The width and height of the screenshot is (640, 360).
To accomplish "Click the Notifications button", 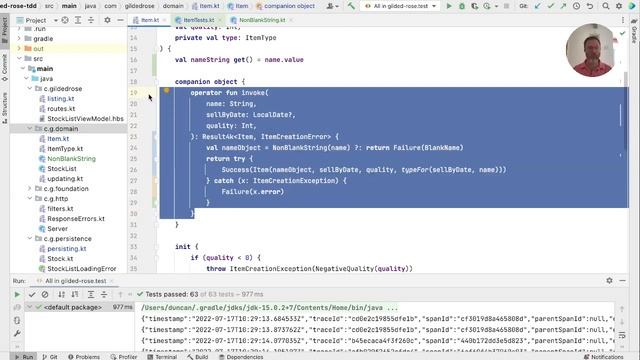I will pos(603,357).
